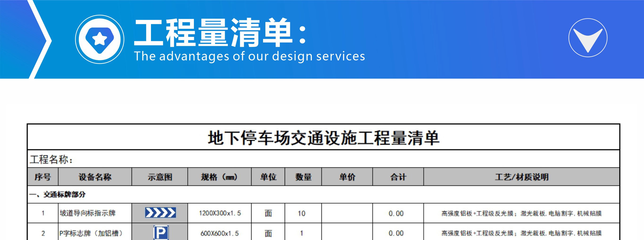The width and height of the screenshot is (644, 240).
Task: Click the blue P parking sign image
Action: 161,232
